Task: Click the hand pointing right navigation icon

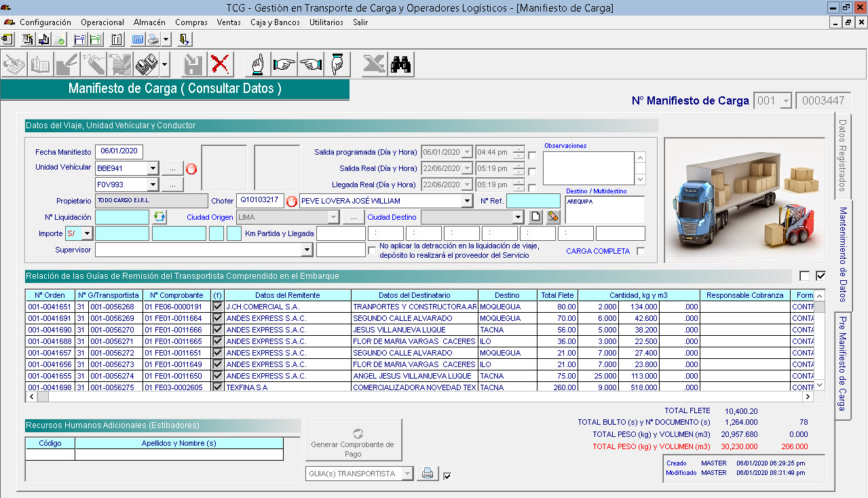Action: [x=284, y=64]
